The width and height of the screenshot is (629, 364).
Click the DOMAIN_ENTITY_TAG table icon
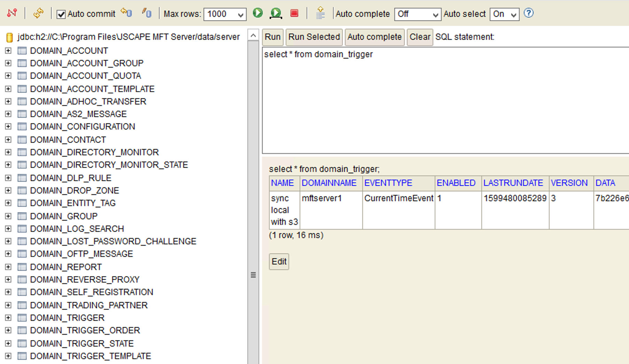[x=22, y=203]
